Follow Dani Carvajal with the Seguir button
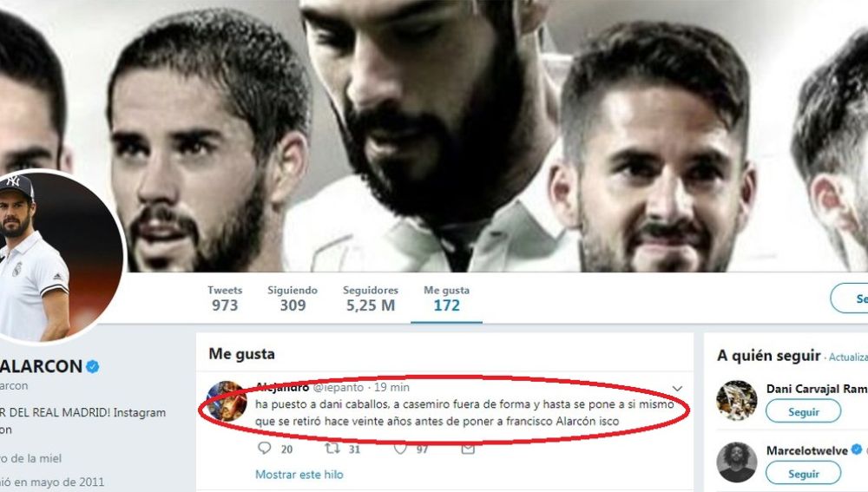The height and width of the screenshot is (492, 868). point(803,411)
